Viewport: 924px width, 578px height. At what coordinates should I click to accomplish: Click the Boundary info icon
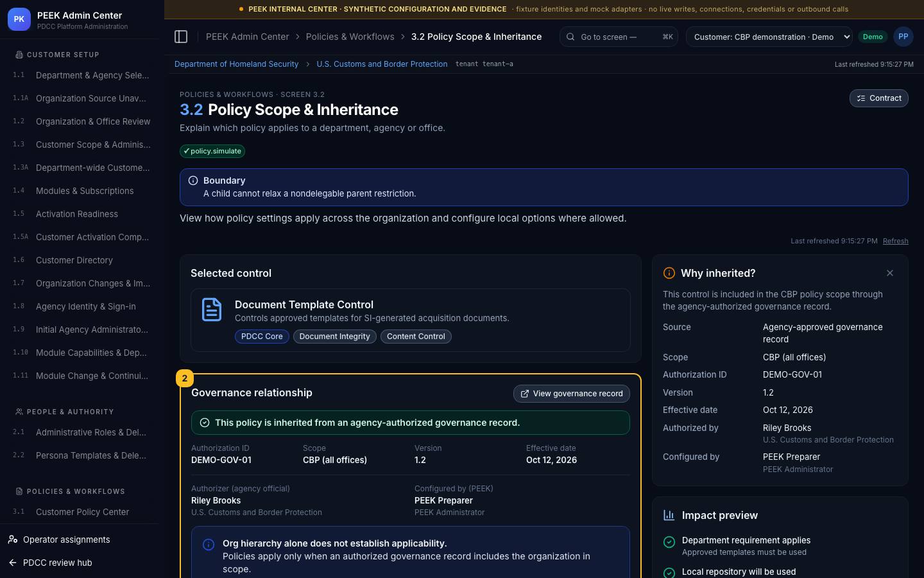[193, 180]
